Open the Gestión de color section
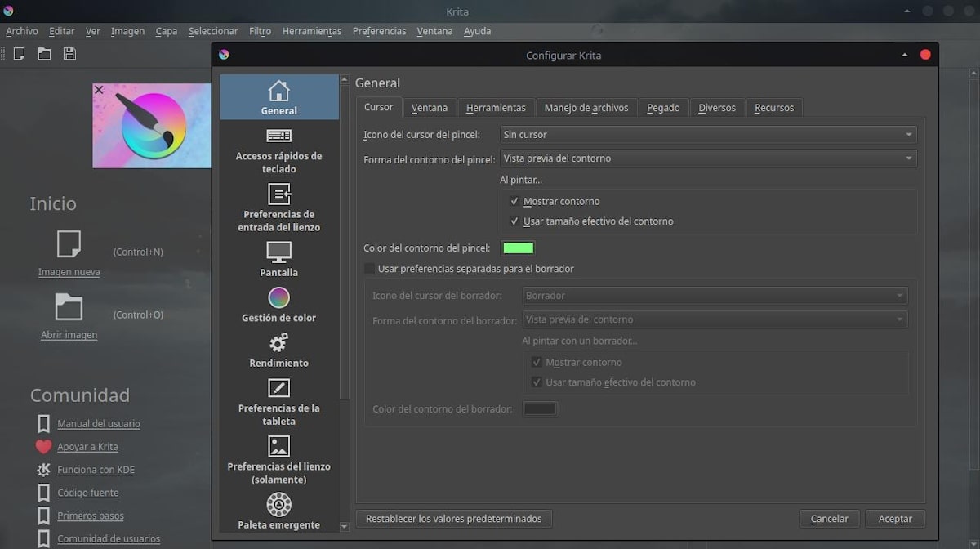Image resolution: width=980 pixels, height=549 pixels. coord(278,305)
